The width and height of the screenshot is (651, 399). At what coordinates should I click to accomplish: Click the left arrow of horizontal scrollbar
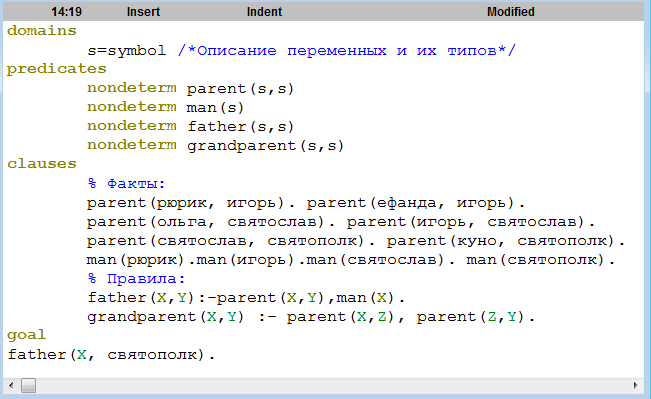(x=11, y=385)
